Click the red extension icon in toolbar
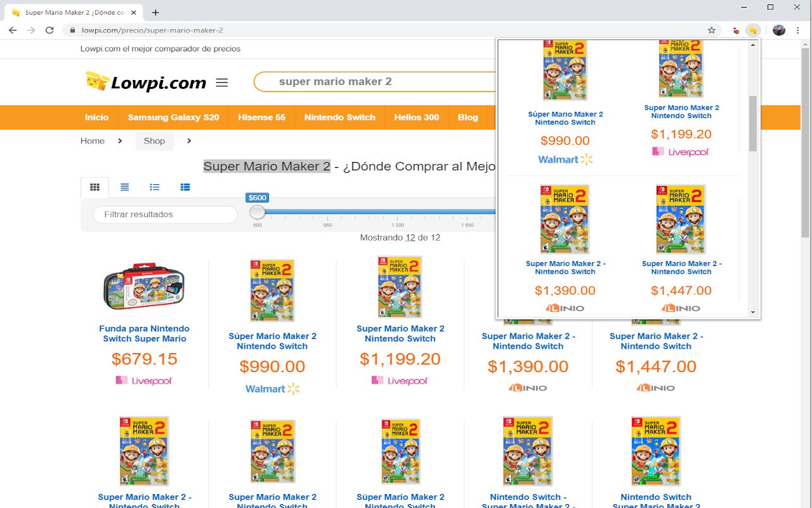The image size is (812, 508). (736, 30)
